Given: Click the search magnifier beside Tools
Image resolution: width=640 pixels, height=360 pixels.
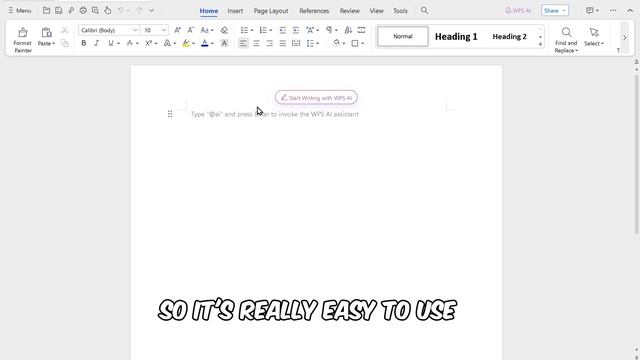Looking at the screenshot, I should coord(424,11).
